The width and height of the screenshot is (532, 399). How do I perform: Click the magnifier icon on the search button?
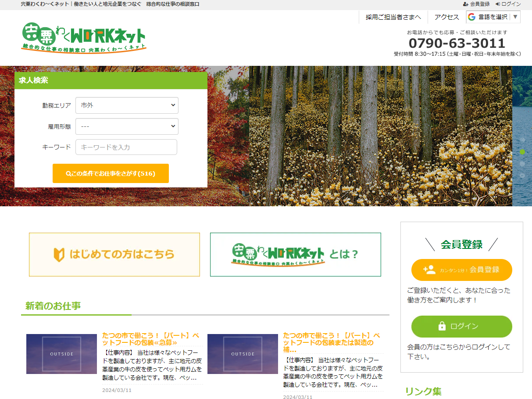pos(68,173)
